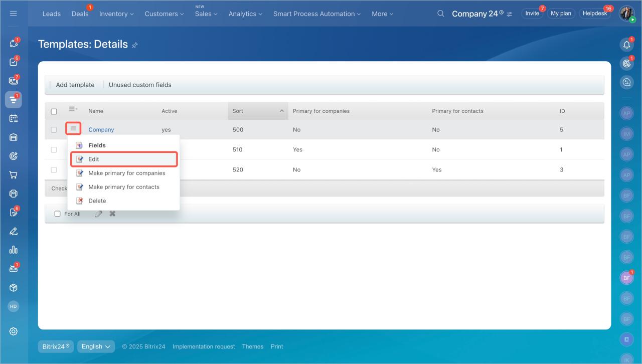The height and width of the screenshot is (364, 642).
Task: Check the checkbox of the row with Sort 520
Action: (54, 170)
